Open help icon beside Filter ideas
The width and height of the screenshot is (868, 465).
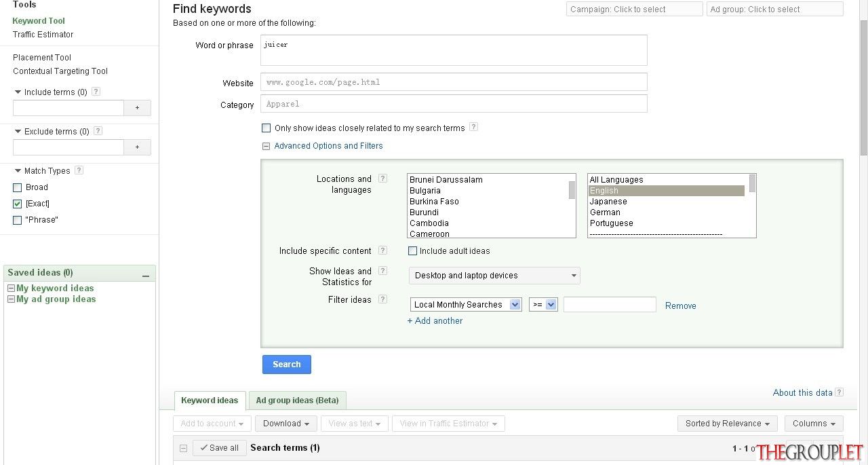(382, 299)
